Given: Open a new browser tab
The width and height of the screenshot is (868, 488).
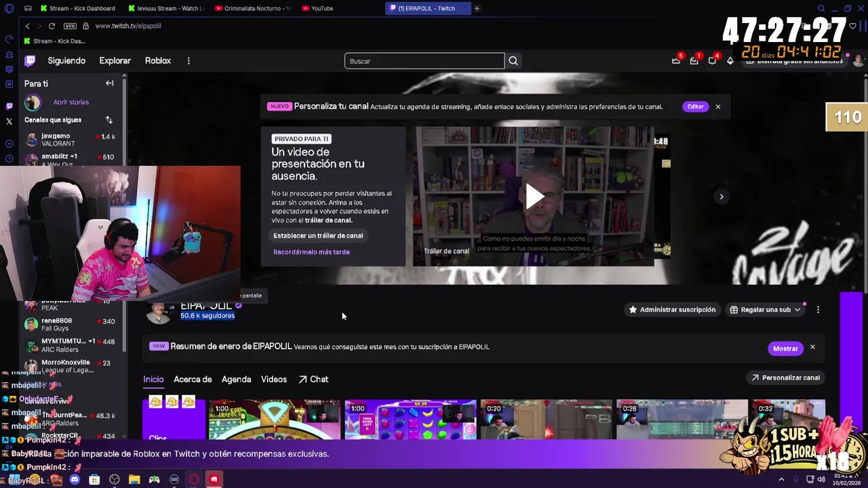Looking at the screenshot, I should (477, 8).
